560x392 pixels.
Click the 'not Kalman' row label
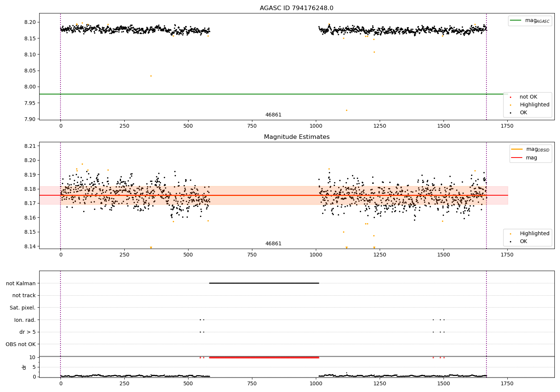pyautogui.click(x=21, y=283)
